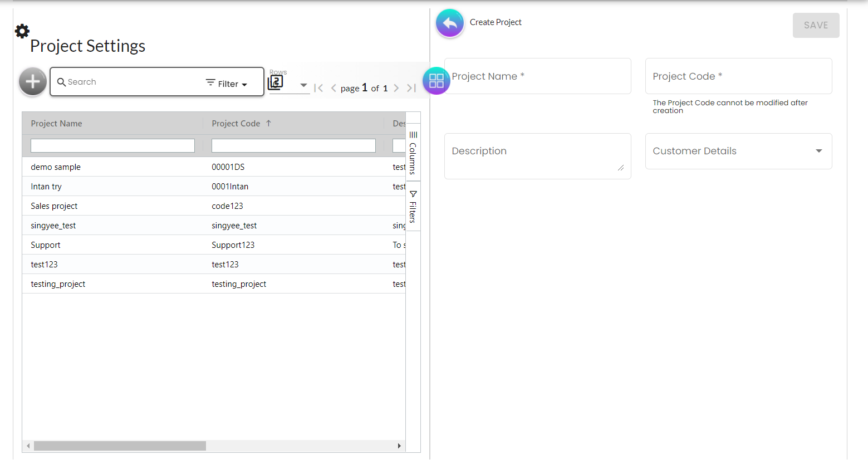
Task: Go to the previous page of results
Action: (x=334, y=88)
